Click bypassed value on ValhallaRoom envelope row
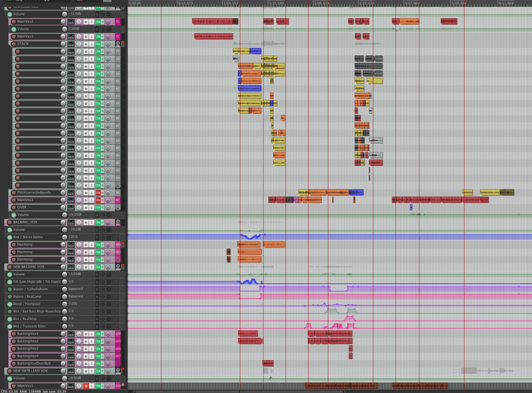 (x=76, y=289)
